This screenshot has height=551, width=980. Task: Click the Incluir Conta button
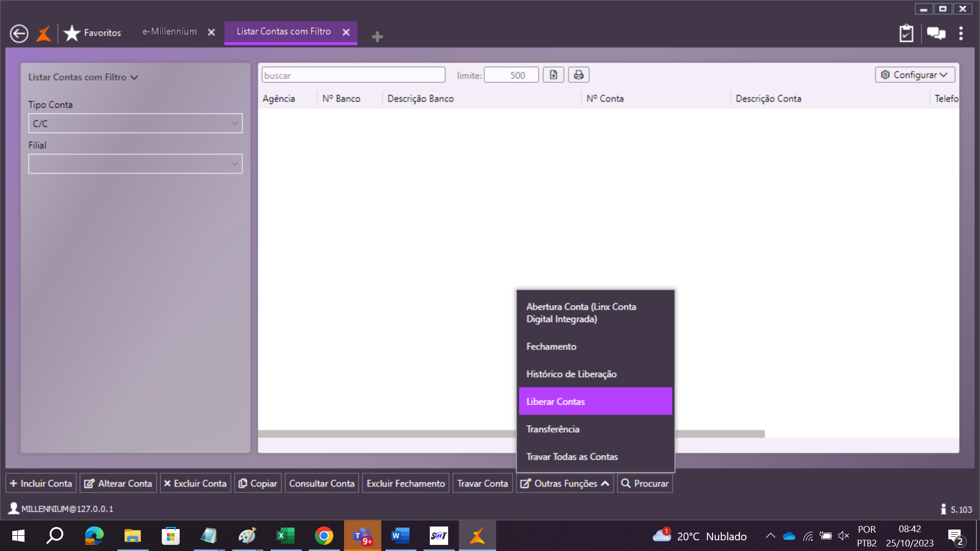click(41, 483)
